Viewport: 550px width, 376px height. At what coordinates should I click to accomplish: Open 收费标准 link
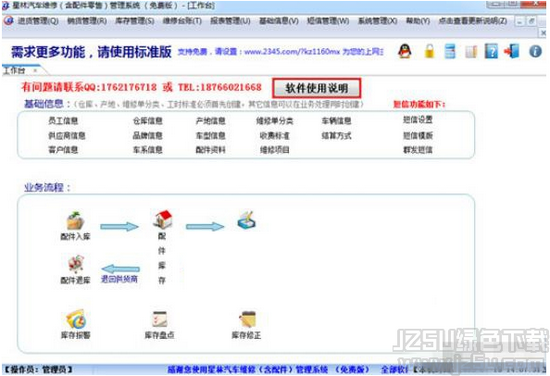275,136
